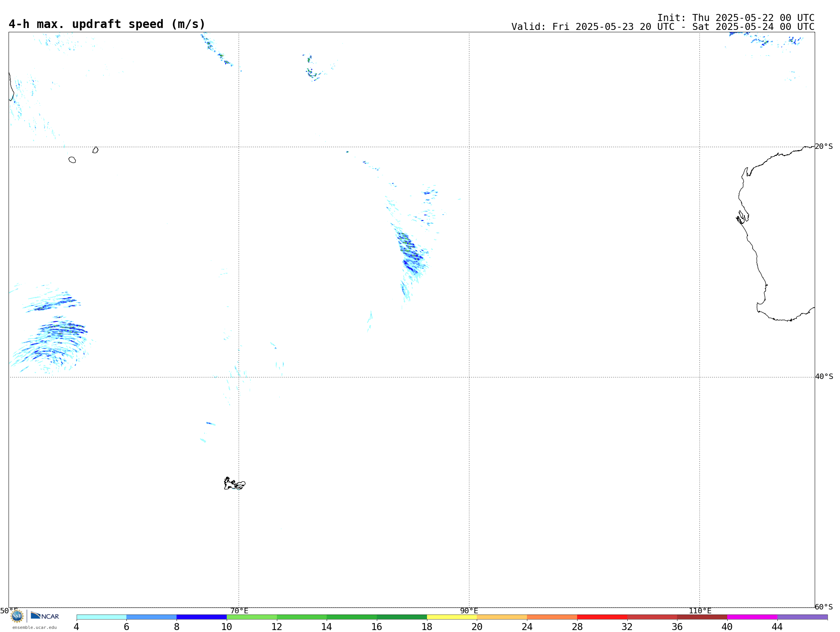This screenshot has width=840, height=632.
Task: Pick the brown 36–40 colorbar swatch
Action: [x=702, y=617]
